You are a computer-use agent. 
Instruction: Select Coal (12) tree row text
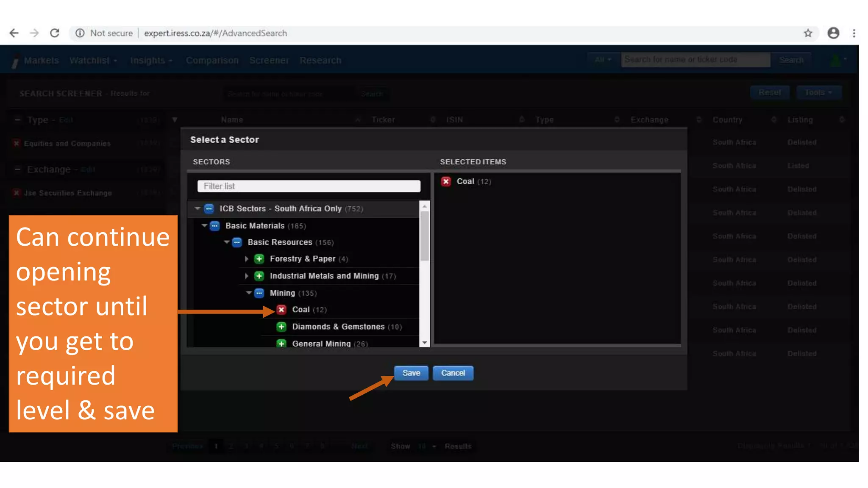pyautogui.click(x=309, y=310)
